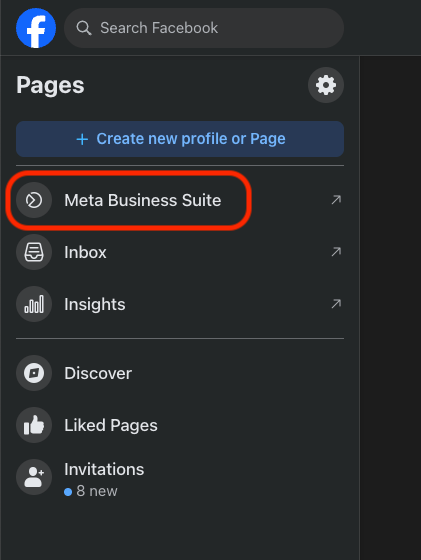Click the Meta Business Suite icon
The width and height of the screenshot is (421, 560).
point(34,200)
